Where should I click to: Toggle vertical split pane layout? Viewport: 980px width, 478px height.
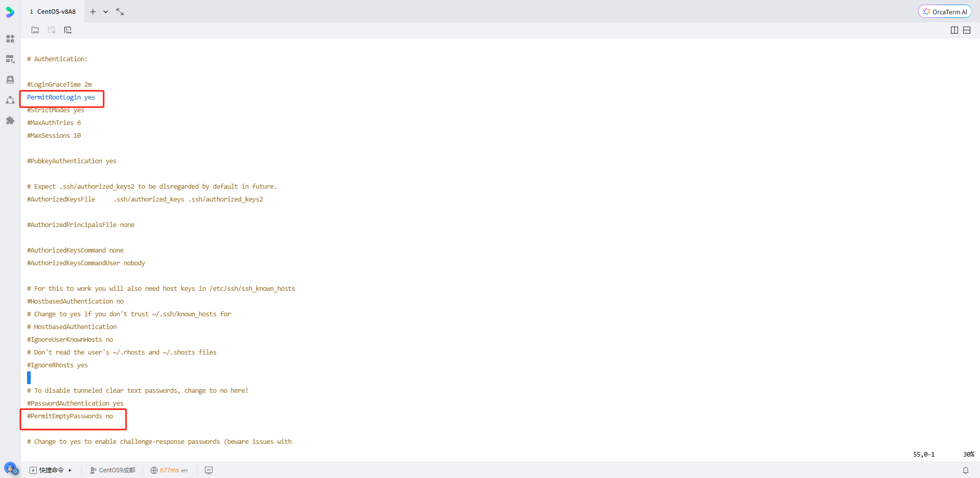click(x=954, y=30)
